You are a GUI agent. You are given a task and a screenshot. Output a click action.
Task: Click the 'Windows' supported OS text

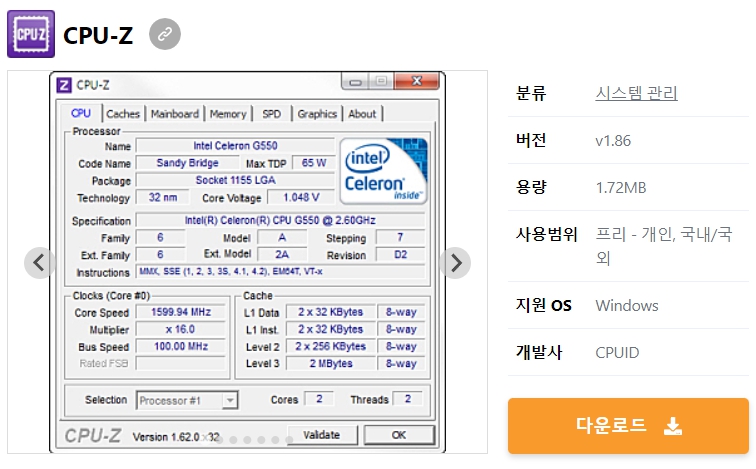pos(627,306)
